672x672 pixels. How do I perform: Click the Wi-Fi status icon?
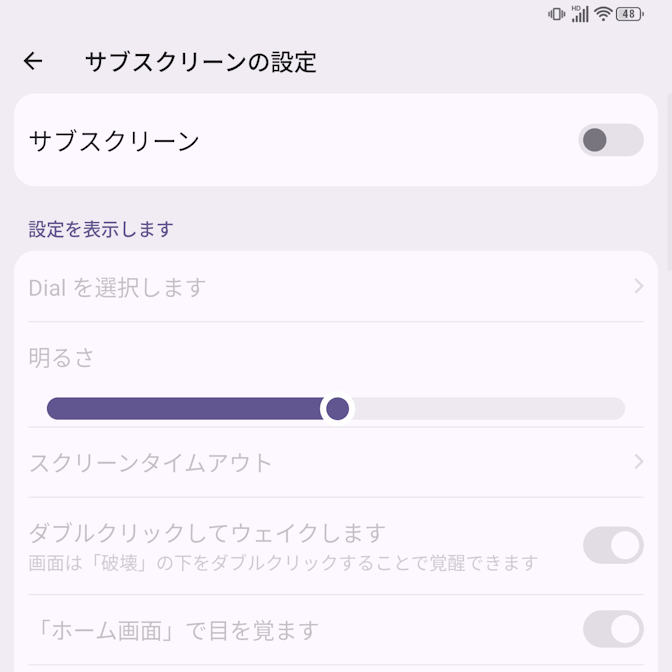tap(603, 14)
